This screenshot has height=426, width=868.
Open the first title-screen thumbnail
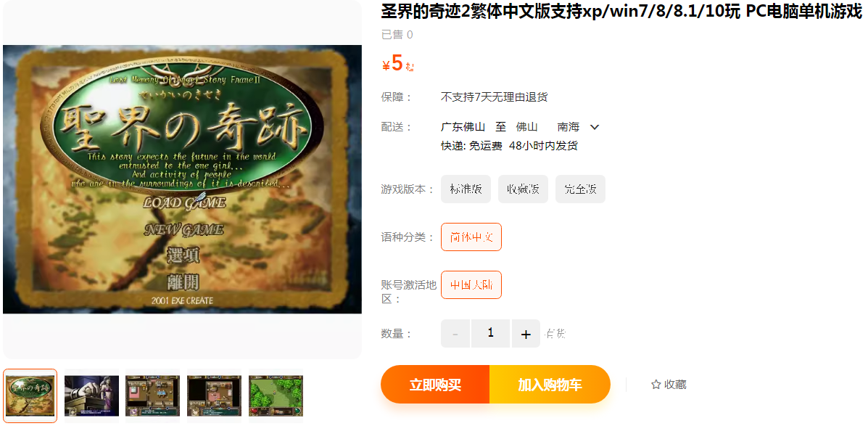pyautogui.click(x=30, y=396)
